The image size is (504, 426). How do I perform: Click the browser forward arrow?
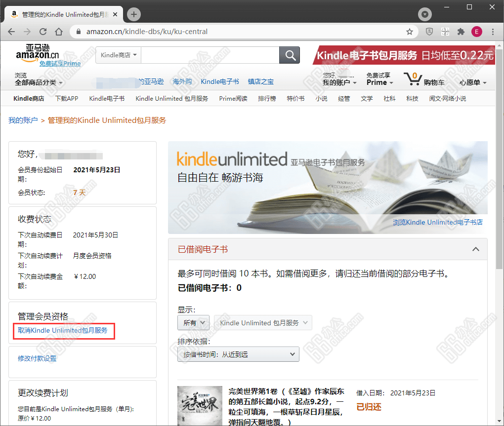(27, 32)
